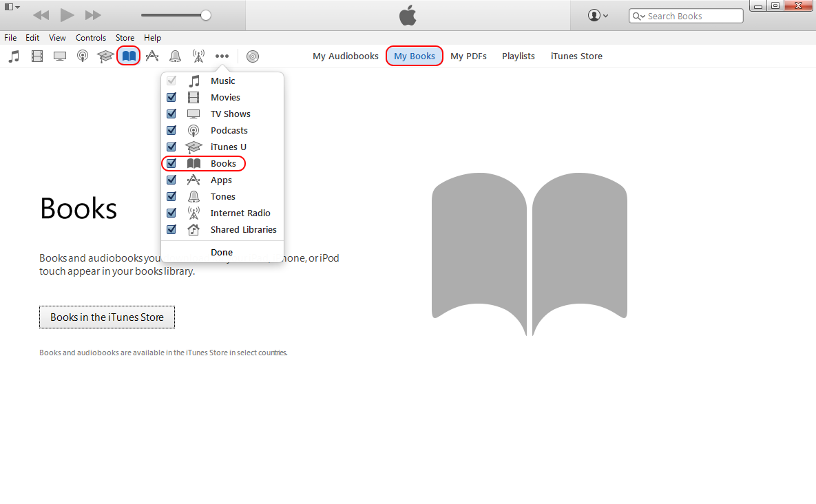Viewport: 816px width, 504px height.
Task: Toggle the Movies checkbox in the list
Action: click(171, 97)
